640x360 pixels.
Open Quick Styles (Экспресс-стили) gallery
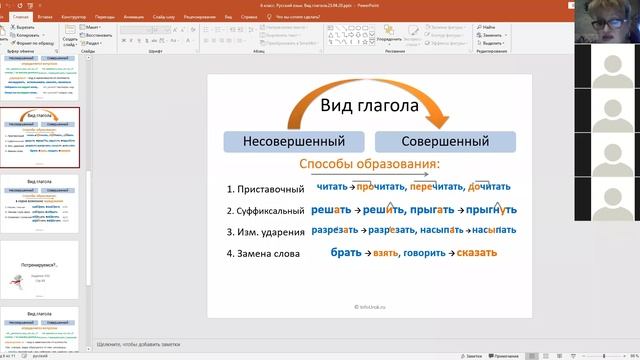[412, 35]
